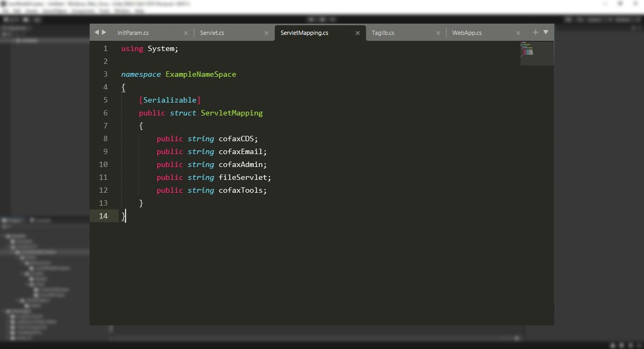Click the cofaxEmail field name
Screen dimensions: 644x349
click(240, 151)
